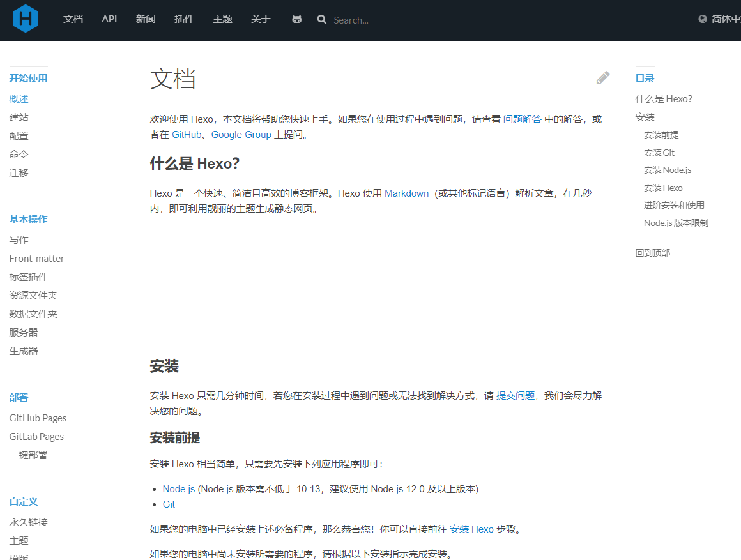Open the 提交问题 submit issue link
The image size is (741, 560).
516,395
